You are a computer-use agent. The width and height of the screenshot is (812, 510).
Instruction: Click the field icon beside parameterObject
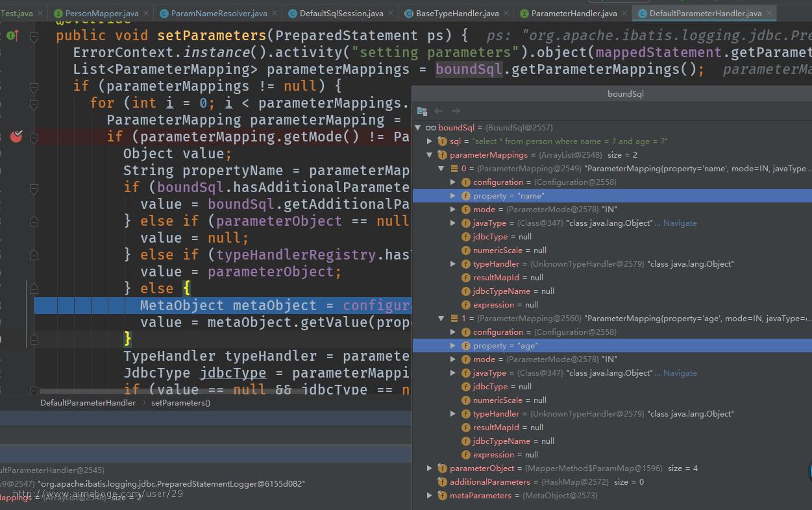point(442,468)
